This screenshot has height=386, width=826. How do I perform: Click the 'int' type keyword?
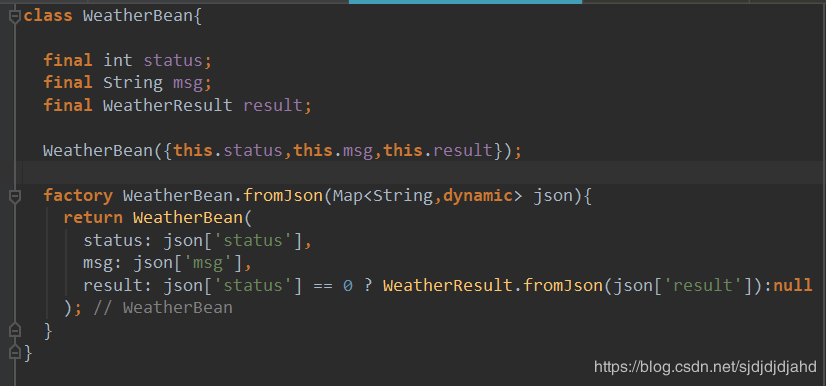click(x=118, y=60)
